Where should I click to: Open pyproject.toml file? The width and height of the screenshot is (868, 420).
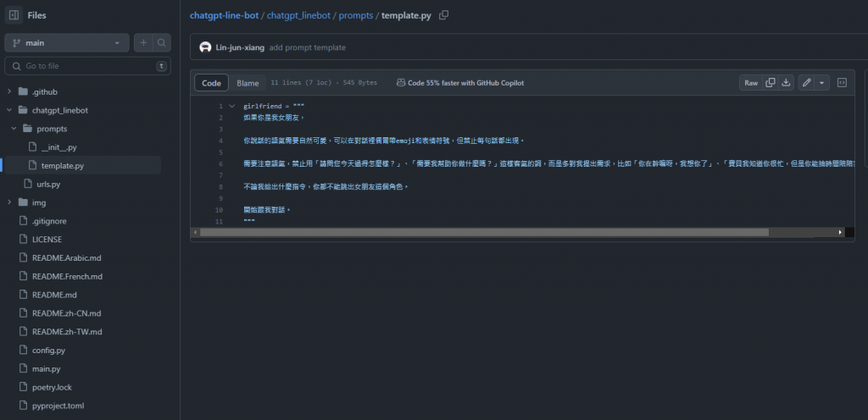click(58, 406)
